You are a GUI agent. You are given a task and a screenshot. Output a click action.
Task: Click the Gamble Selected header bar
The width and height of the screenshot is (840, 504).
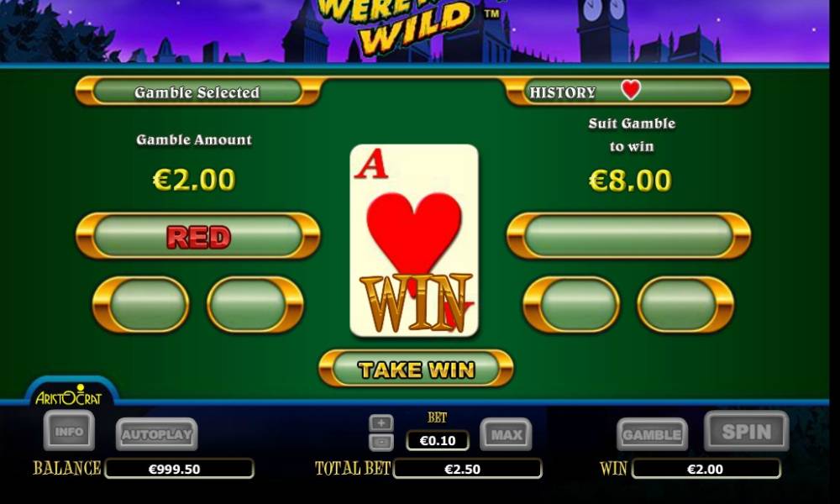pyautogui.click(x=198, y=91)
